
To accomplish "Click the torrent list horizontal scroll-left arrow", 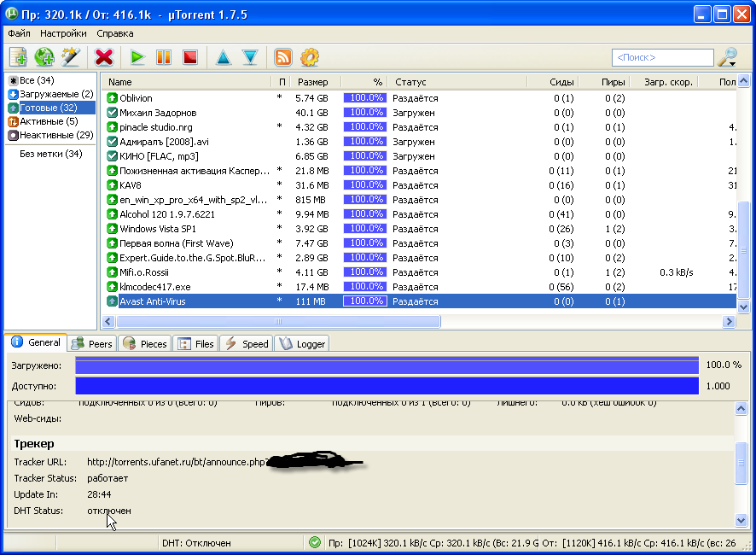I will tap(108, 321).
